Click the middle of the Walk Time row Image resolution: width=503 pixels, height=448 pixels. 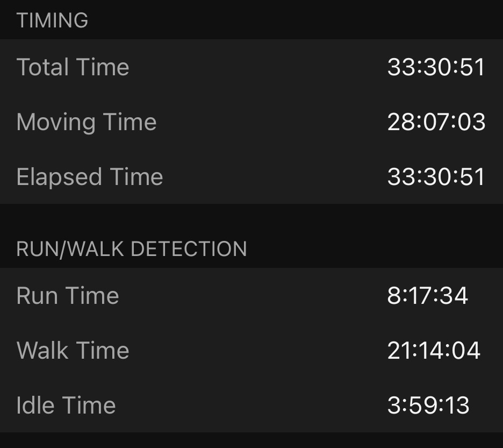pos(251,351)
